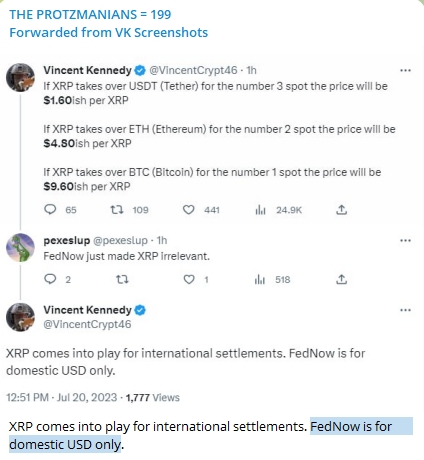424x460 pixels.
Task: Reply to pexeslup's FedNow tweet
Action: coord(50,279)
